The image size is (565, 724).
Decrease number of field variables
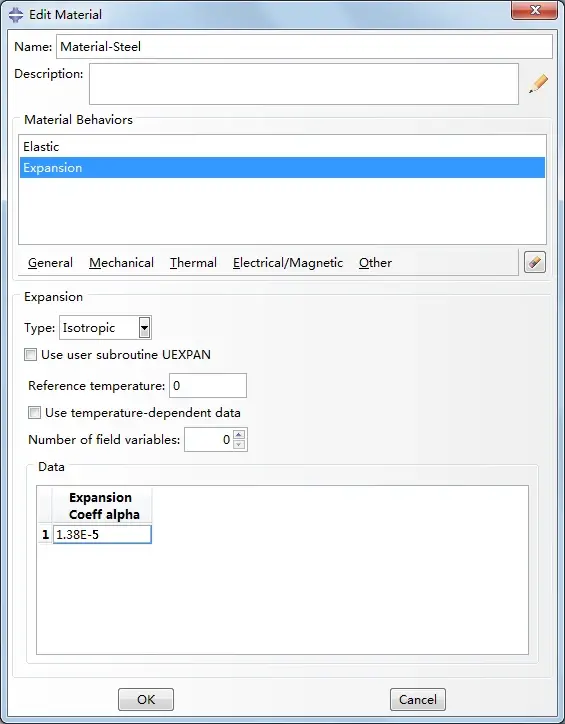(239, 445)
